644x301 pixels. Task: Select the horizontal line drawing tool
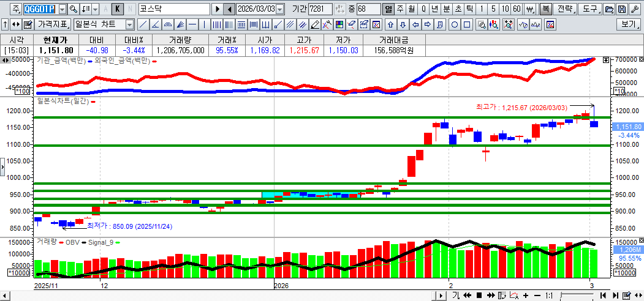click(x=192, y=24)
